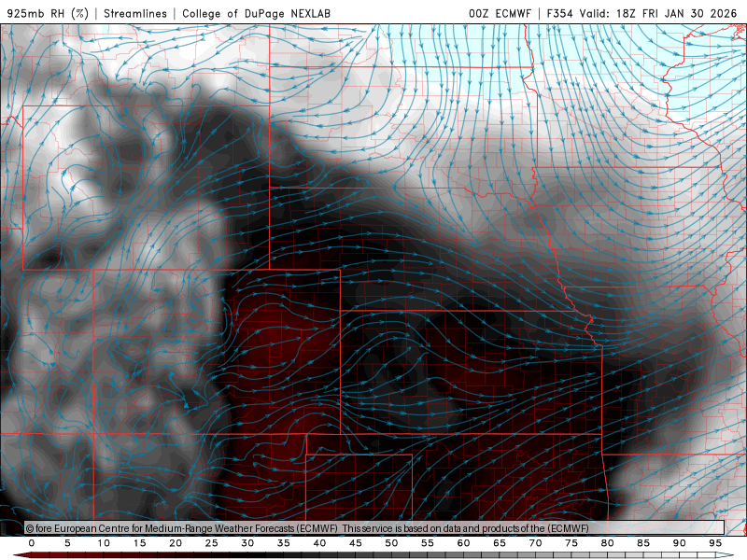Click the '35' value on the color scale
Screen dimensions: 747x560
click(x=284, y=543)
